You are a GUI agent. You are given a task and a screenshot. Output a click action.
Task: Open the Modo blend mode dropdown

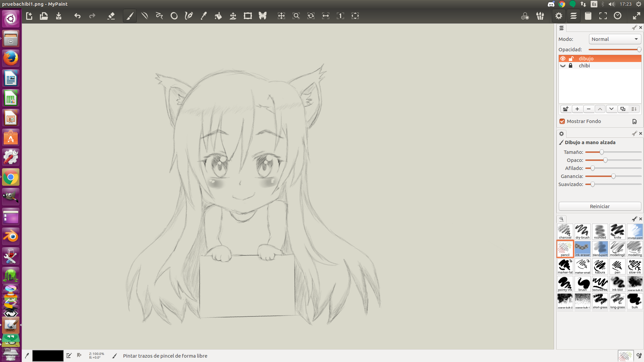point(615,39)
